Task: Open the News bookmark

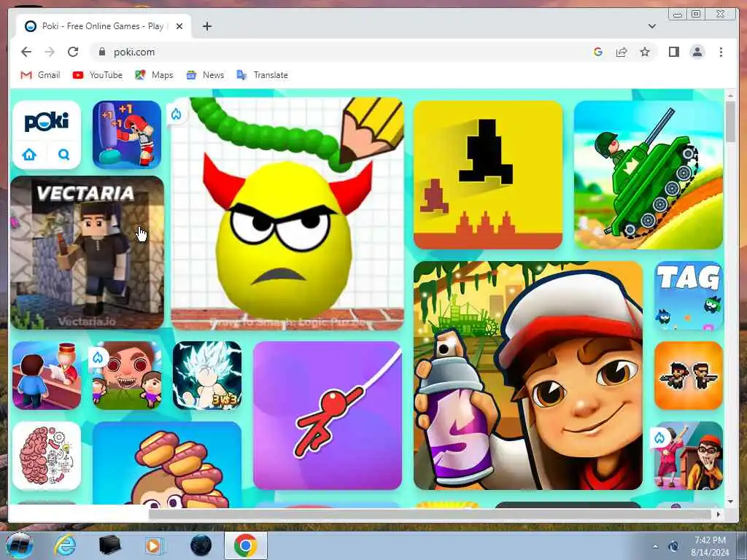Action: point(205,75)
